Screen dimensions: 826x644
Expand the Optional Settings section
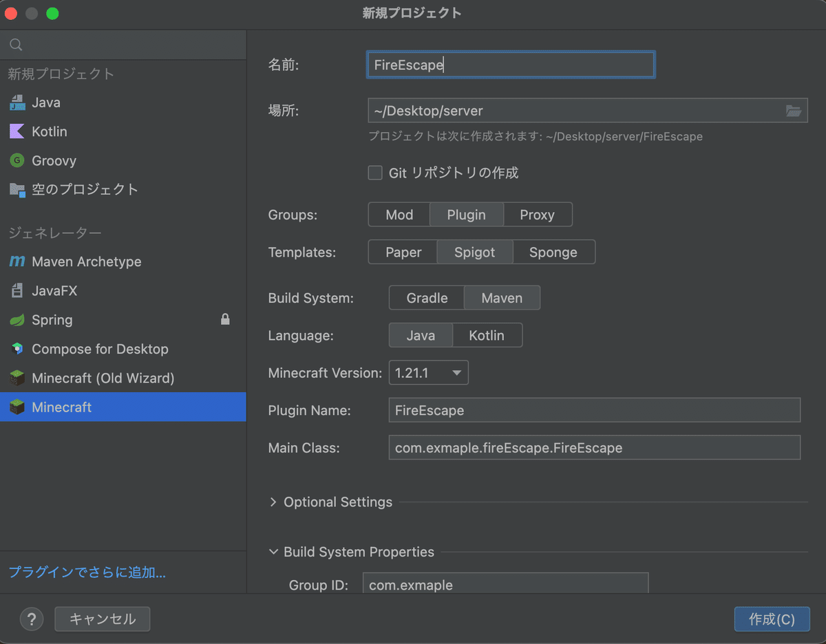pyautogui.click(x=274, y=502)
